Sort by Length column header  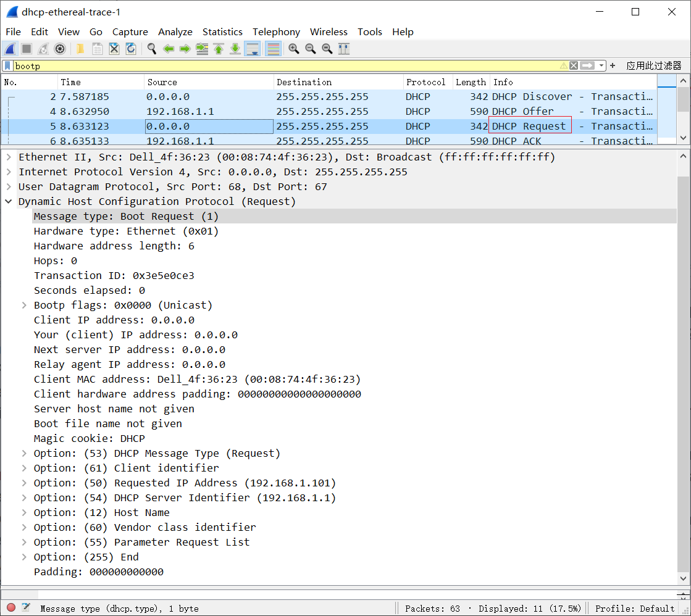coord(471,82)
